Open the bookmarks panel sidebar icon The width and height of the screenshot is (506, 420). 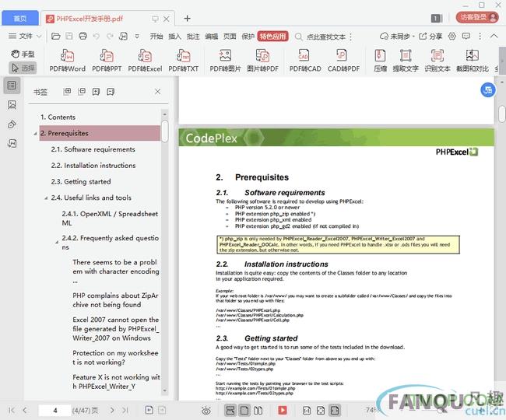pos(12,86)
